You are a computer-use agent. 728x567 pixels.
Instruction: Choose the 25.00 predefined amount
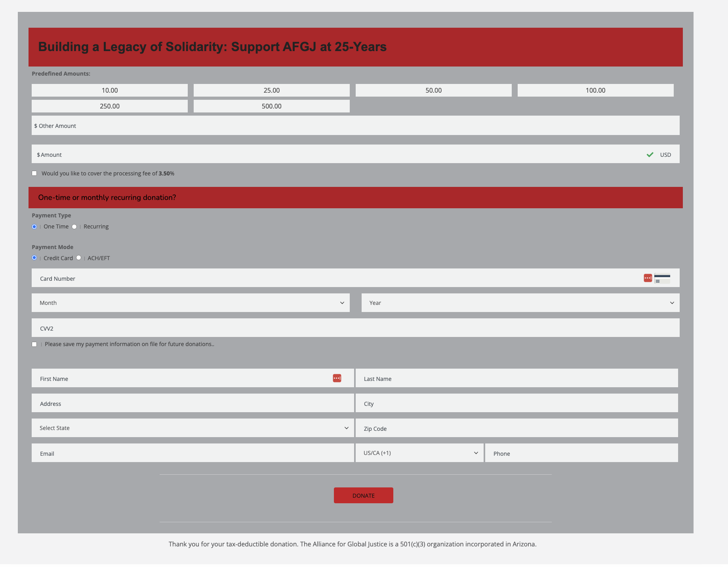click(x=271, y=90)
